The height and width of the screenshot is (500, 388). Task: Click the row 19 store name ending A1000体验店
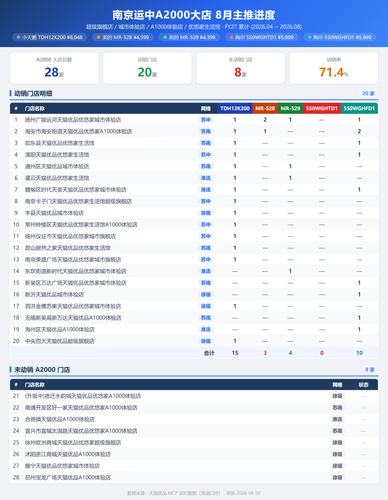(60, 329)
